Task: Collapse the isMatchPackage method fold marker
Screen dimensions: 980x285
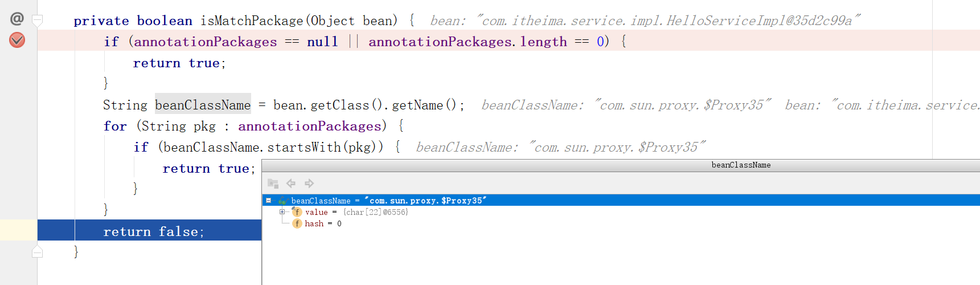Action: click(38, 21)
